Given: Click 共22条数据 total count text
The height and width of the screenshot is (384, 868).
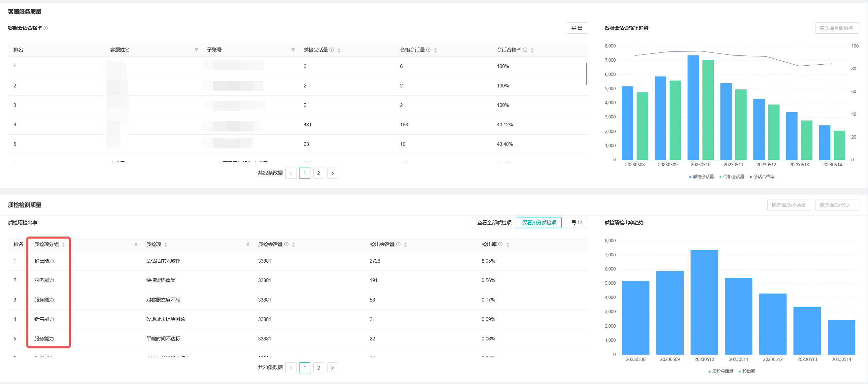Looking at the screenshot, I should click(x=270, y=173).
